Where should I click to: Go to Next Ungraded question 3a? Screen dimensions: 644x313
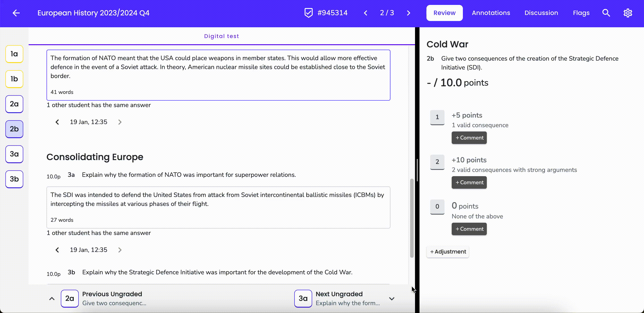click(303, 298)
